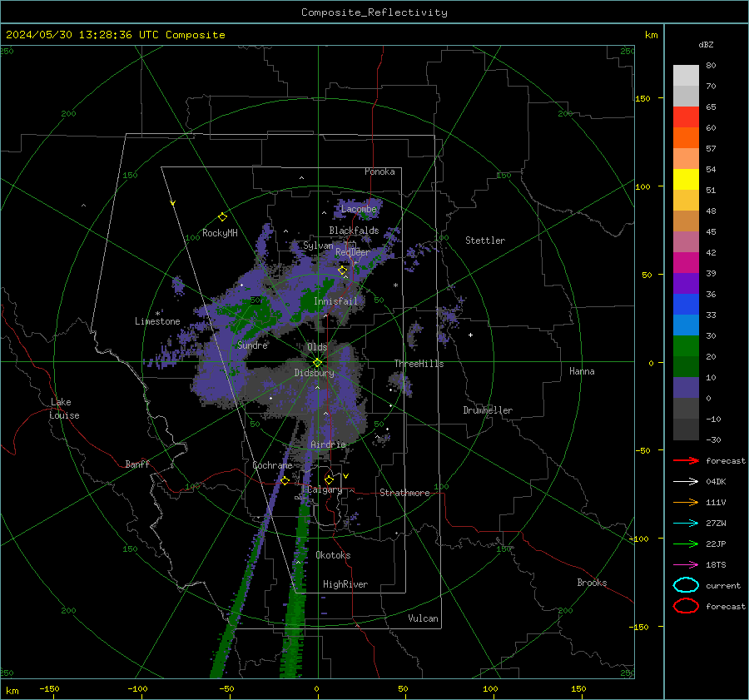Click the Sylvan town label

click(x=318, y=246)
